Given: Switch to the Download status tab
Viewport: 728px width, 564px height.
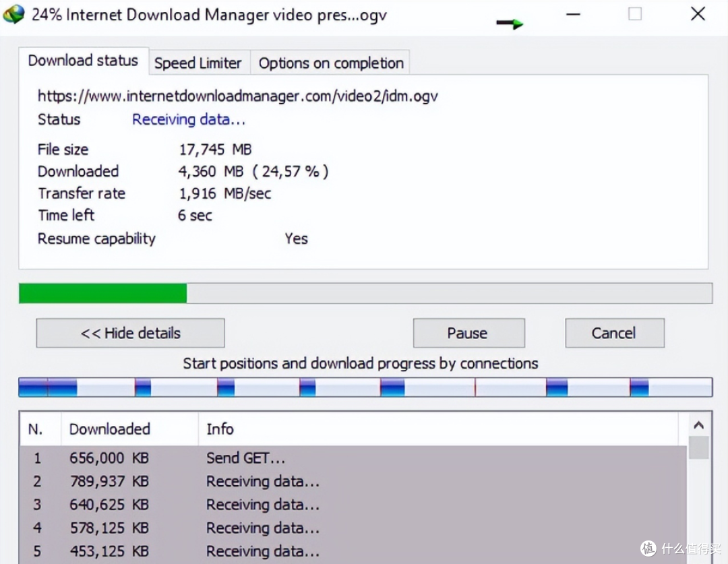Looking at the screenshot, I should (83, 61).
